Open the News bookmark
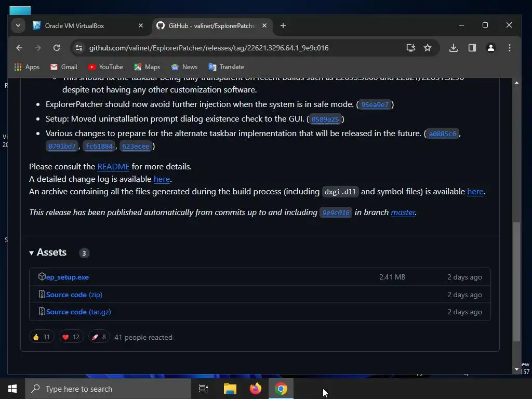This screenshot has height=399, width=532. [184, 67]
